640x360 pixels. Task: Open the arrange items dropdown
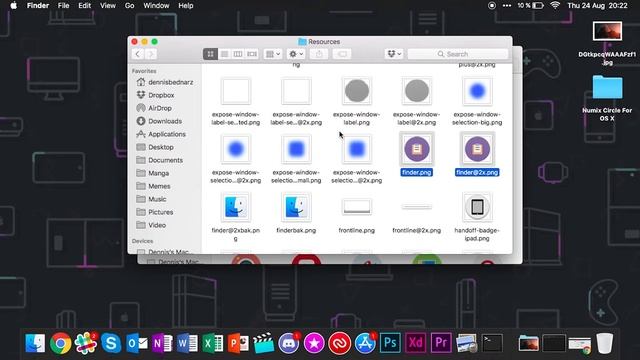273,54
